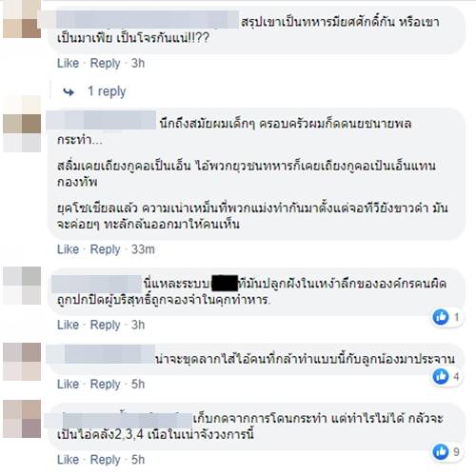Open the first commenter's profile picture
The height and width of the screenshot is (476, 476).
point(22,19)
